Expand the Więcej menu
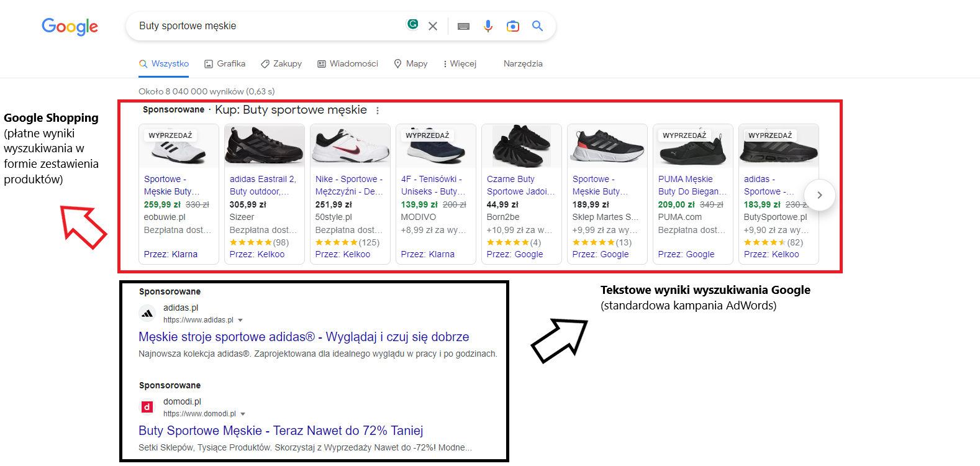 [460, 64]
